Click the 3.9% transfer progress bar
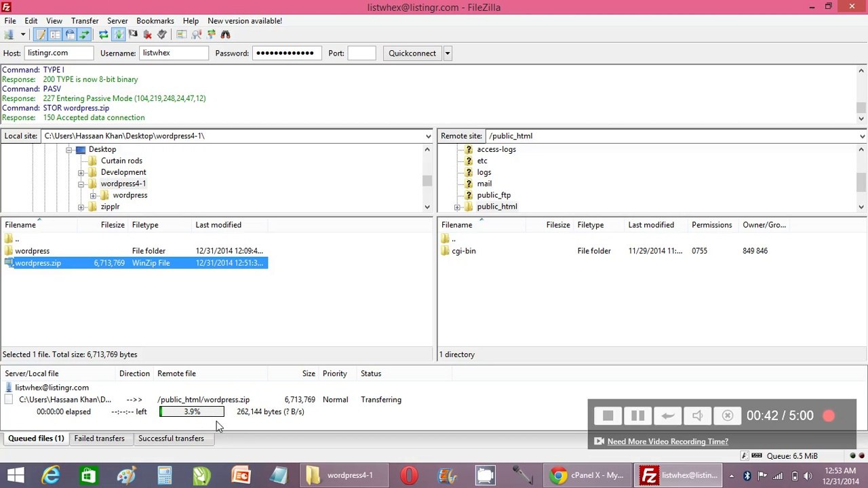 (x=192, y=412)
